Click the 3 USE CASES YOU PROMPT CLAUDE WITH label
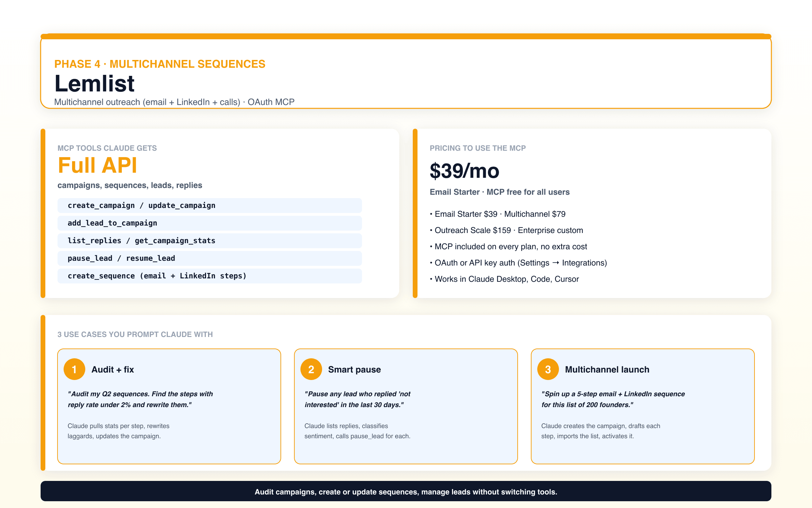This screenshot has width=812, height=508. (x=135, y=334)
